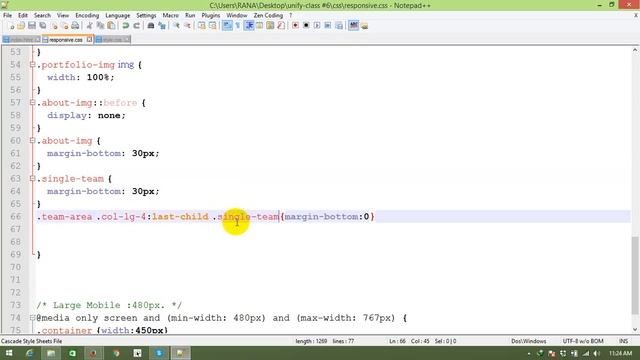640x360 pixels.
Task: Open Internet Explorer from the taskbar
Action: click(x=29, y=353)
